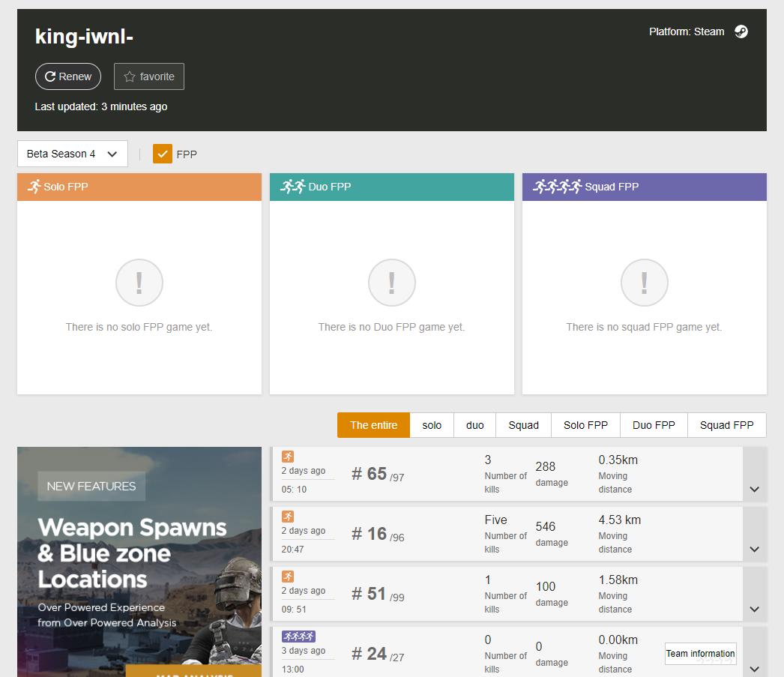Click solo mode icon in #16 match
This screenshot has height=677, width=784.
(x=288, y=517)
